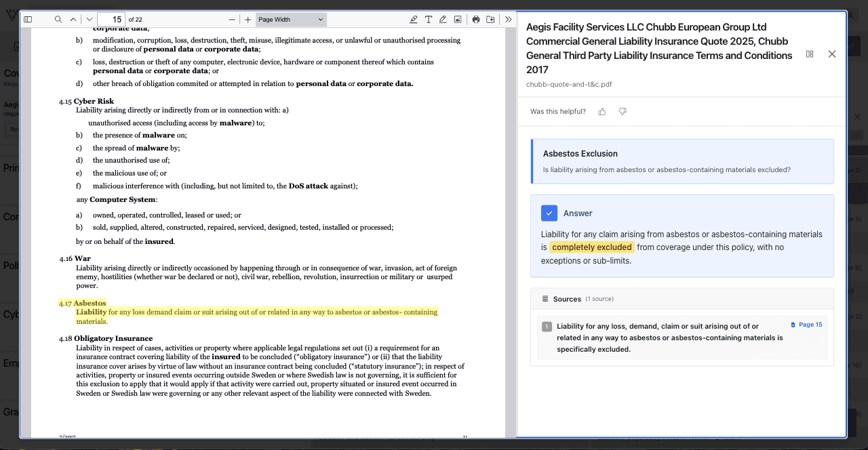This screenshot has height=450, width=868.
Task: Zoom in the PDF document
Action: click(x=248, y=20)
